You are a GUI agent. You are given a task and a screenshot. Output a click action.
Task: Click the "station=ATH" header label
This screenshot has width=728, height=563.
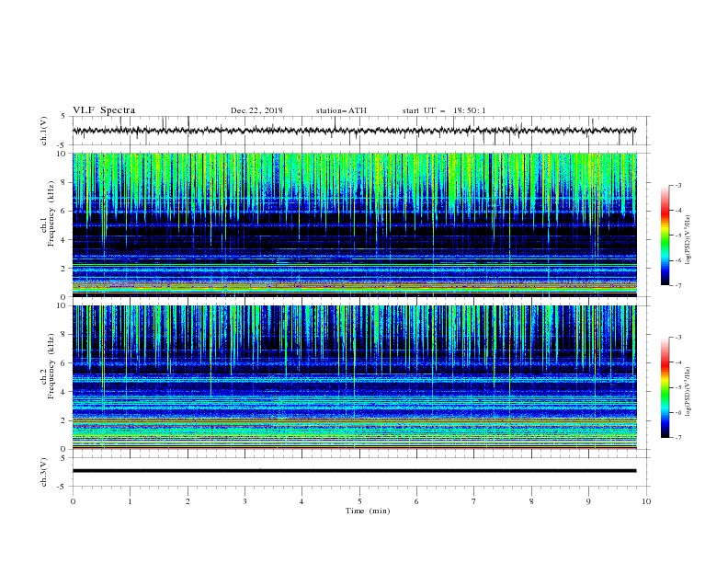click(341, 110)
